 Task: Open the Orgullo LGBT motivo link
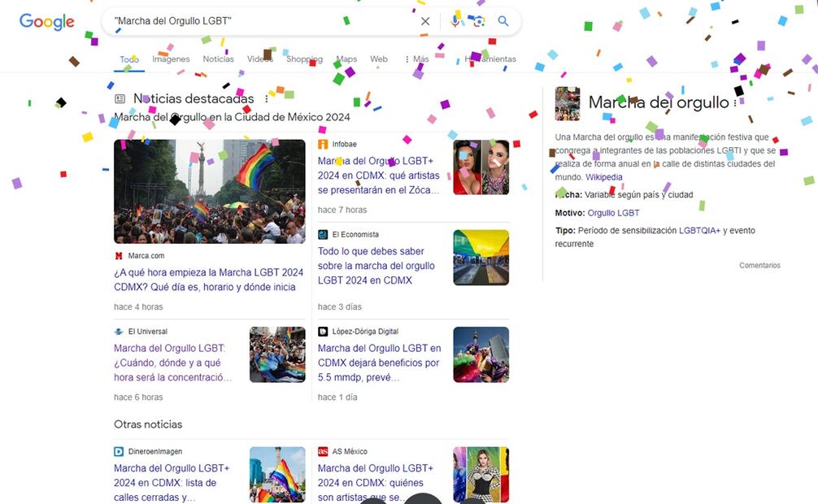tap(613, 213)
